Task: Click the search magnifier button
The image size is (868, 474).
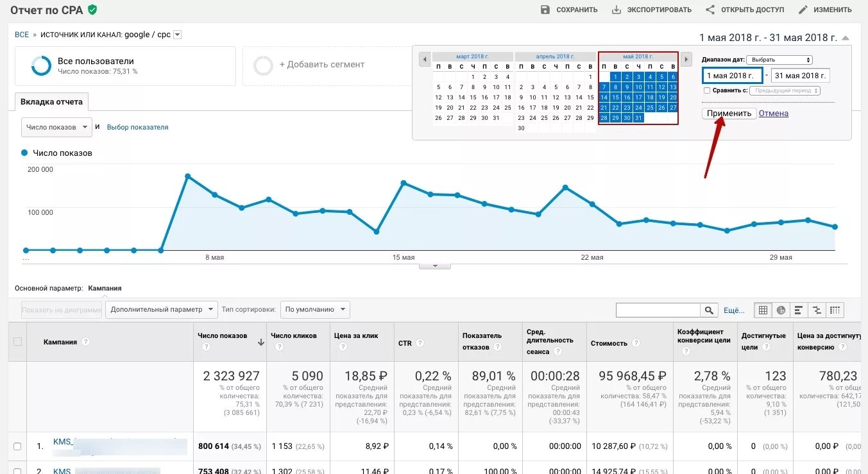Action: 709,310
